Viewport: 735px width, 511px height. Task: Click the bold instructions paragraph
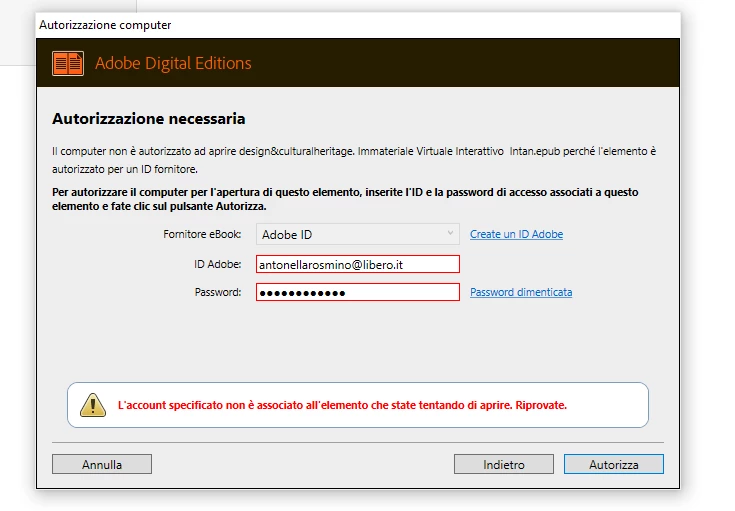345,199
